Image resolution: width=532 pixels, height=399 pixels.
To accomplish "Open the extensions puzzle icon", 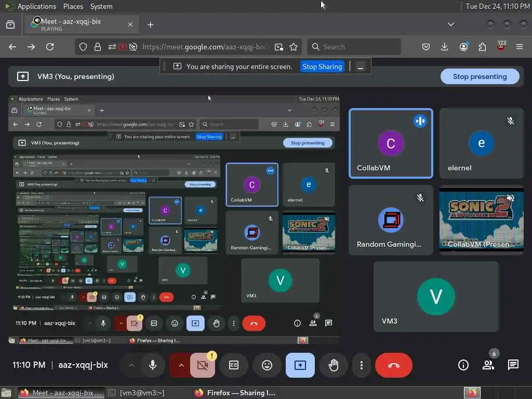I will pyautogui.click(x=482, y=47).
